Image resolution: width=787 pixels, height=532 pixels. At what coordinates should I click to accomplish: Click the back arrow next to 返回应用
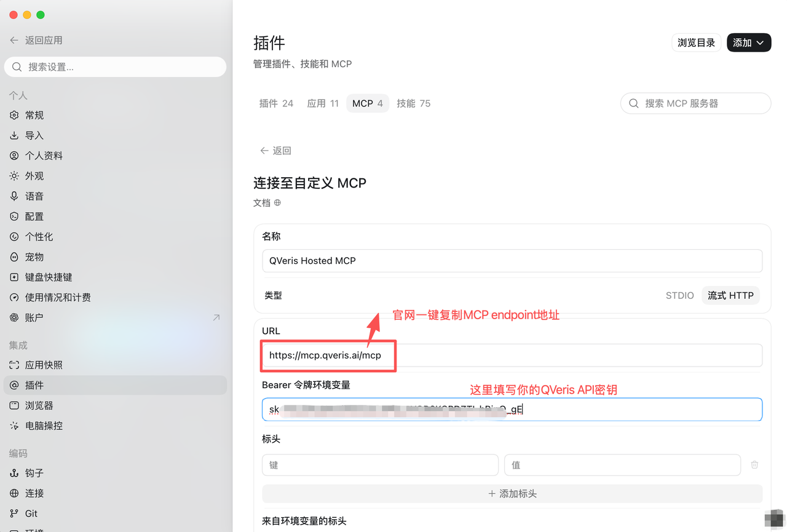point(14,40)
